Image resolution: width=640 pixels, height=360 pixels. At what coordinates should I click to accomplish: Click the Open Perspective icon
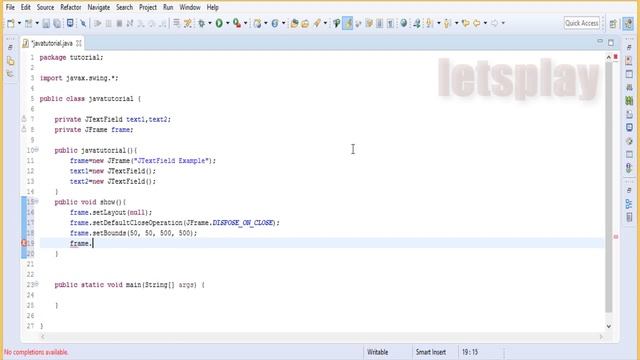613,24
